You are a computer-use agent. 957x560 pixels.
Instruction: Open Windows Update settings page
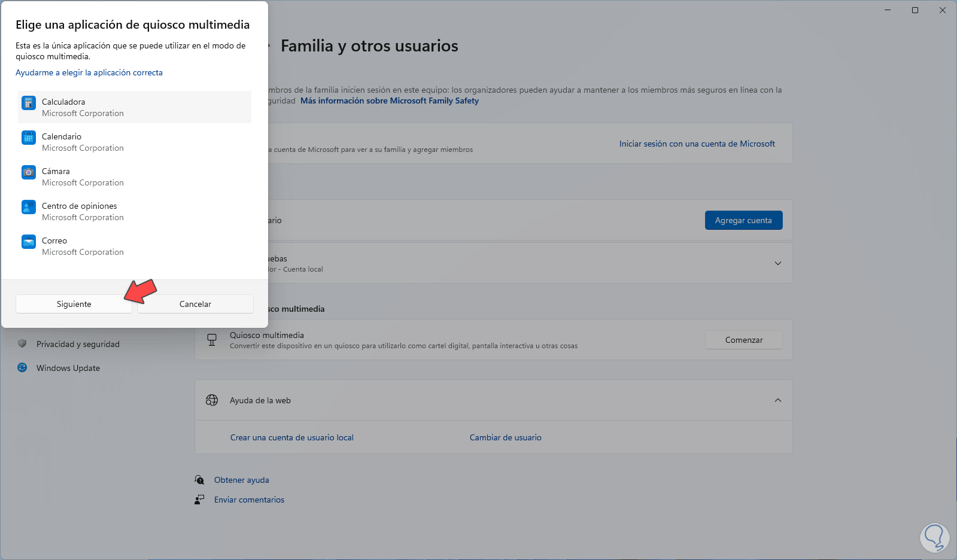point(68,368)
